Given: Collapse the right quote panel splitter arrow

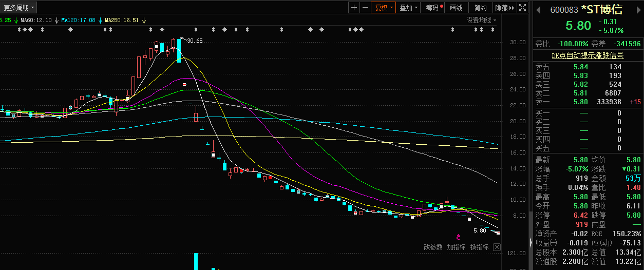Looking at the screenshot, I should [531, 242].
